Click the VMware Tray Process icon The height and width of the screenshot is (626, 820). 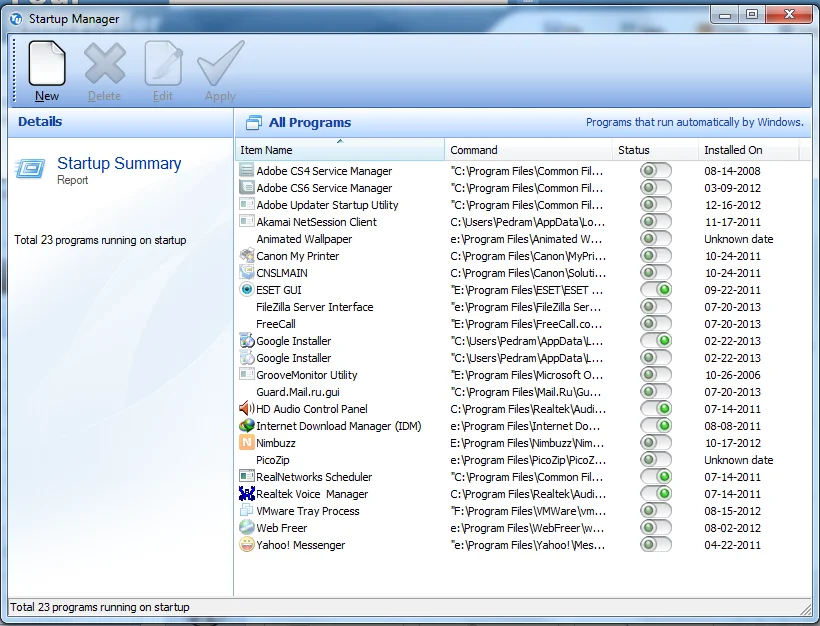point(246,510)
